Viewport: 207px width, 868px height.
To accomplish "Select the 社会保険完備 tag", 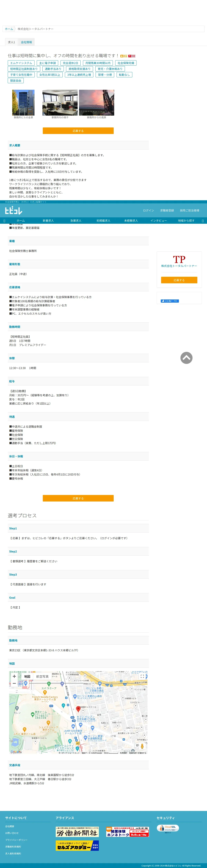I will click(x=126, y=63).
